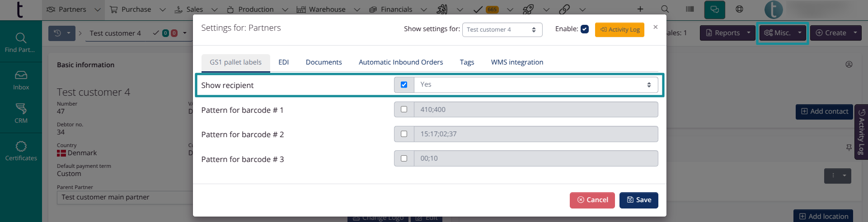Open the Inbox from the sidebar
868x222 pixels.
pyautogui.click(x=21, y=80)
